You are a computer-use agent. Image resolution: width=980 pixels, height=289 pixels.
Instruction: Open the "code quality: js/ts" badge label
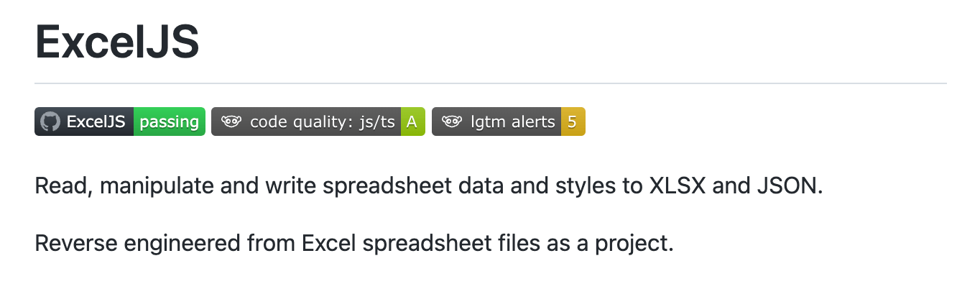pos(323,121)
